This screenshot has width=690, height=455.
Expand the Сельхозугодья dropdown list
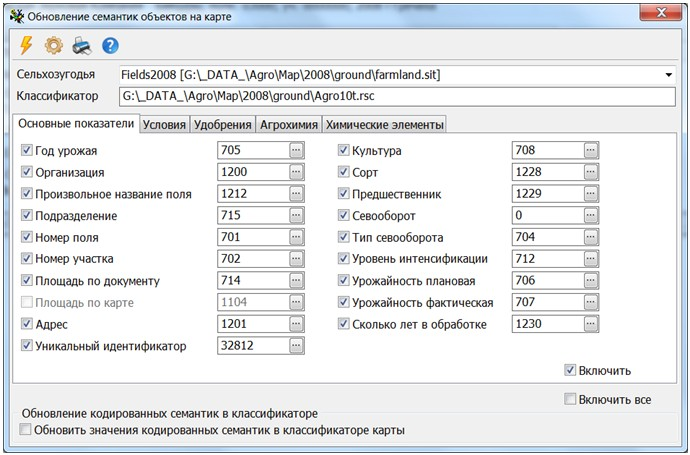pyautogui.click(x=668, y=75)
